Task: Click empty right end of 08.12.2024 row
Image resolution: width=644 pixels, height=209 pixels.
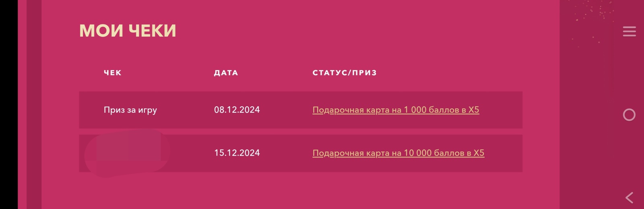Action: click(x=503, y=110)
